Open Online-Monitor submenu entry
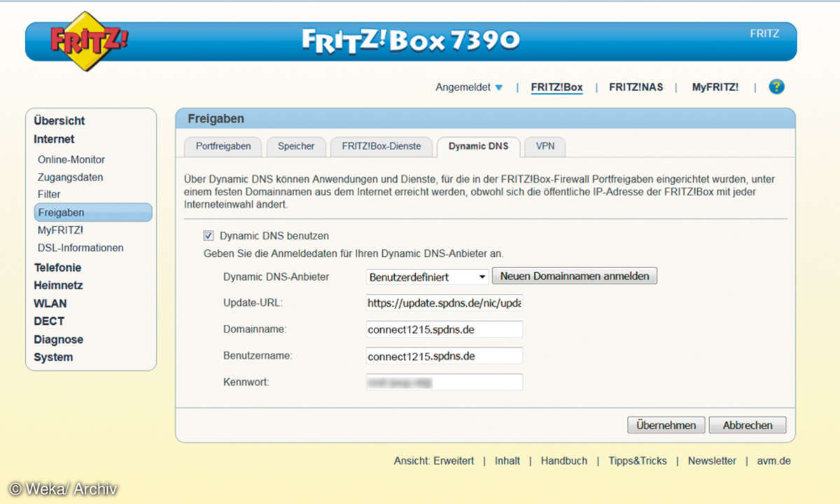The width and height of the screenshot is (840, 504). point(71,160)
